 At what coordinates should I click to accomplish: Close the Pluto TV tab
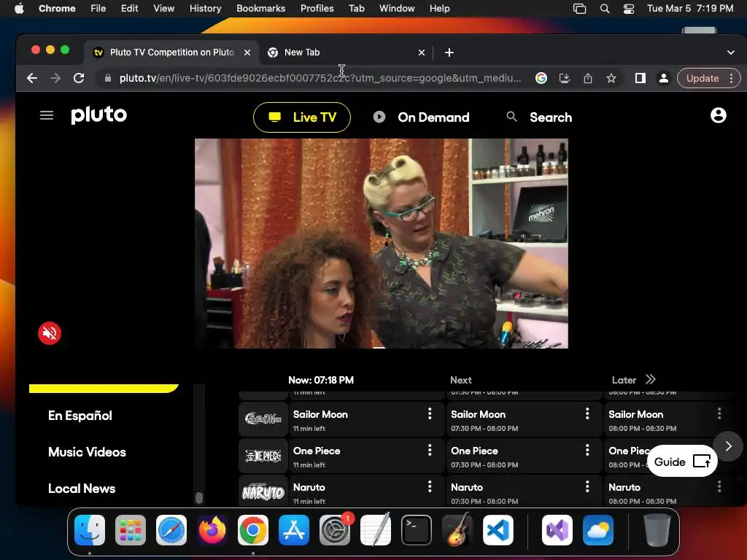(247, 52)
